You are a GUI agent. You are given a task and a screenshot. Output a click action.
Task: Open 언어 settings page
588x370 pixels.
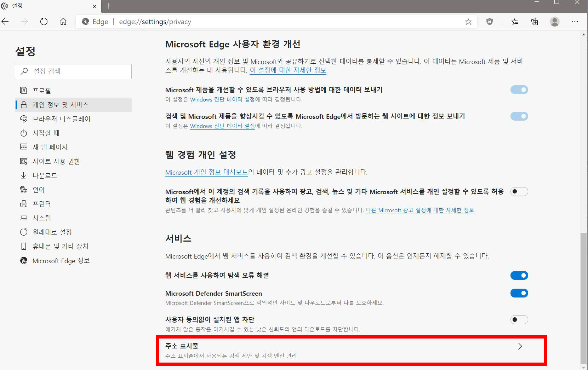pyautogui.click(x=73, y=190)
